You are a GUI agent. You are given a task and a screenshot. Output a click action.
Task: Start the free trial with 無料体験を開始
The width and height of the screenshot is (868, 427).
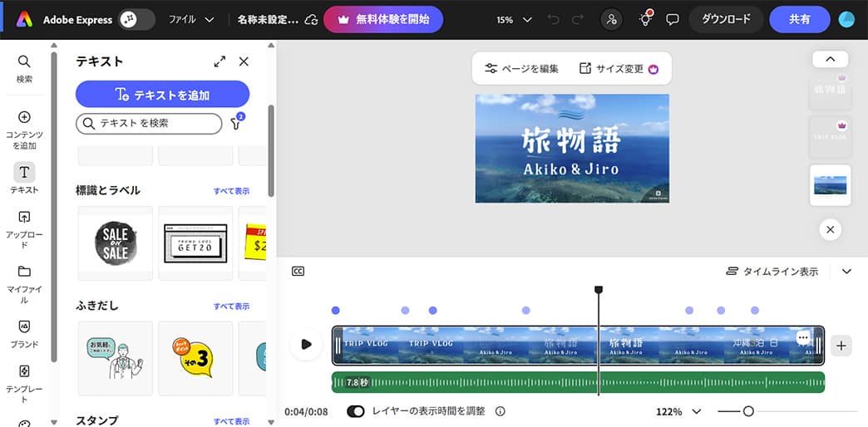coord(383,20)
